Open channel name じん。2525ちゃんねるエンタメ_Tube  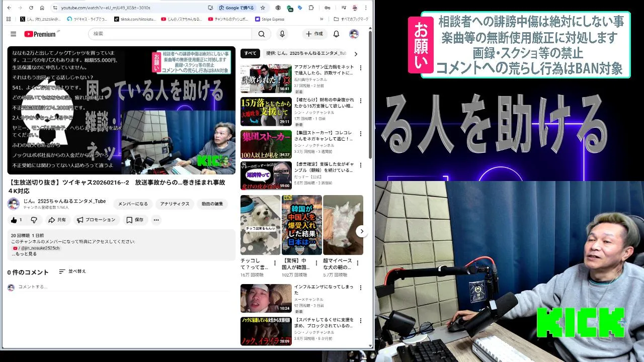[64, 201]
